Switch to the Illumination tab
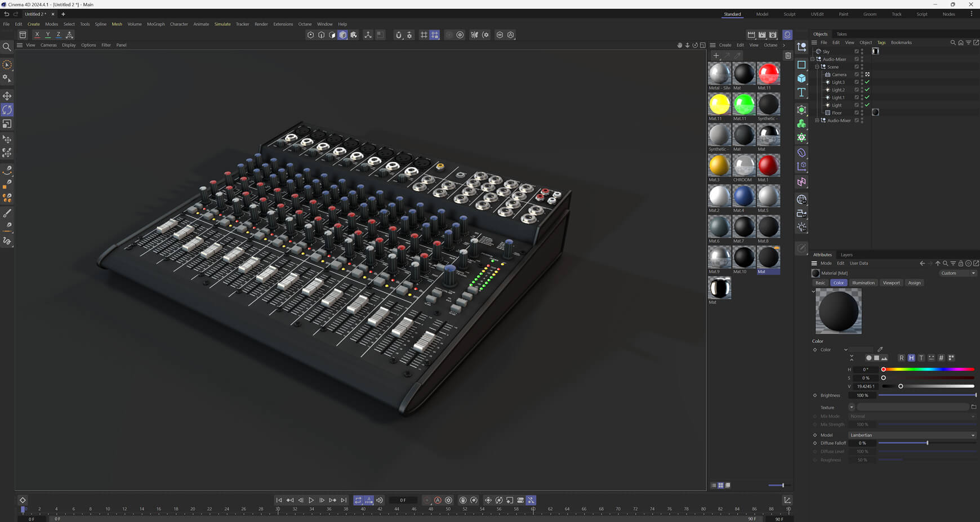The height and width of the screenshot is (522, 980). (863, 283)
